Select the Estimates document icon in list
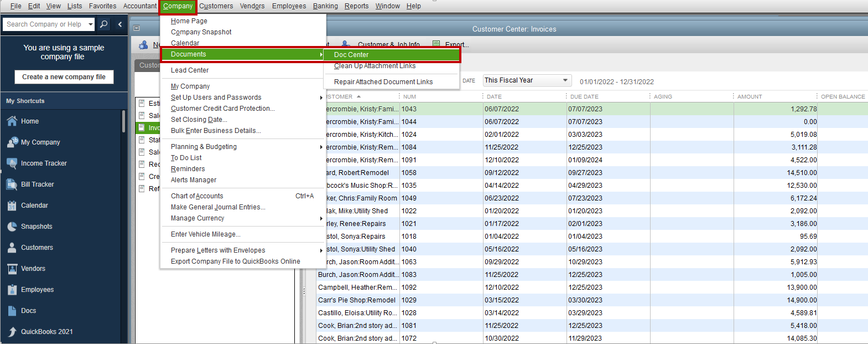The height and width of the screenshot is (344, 868). [142, 104]
